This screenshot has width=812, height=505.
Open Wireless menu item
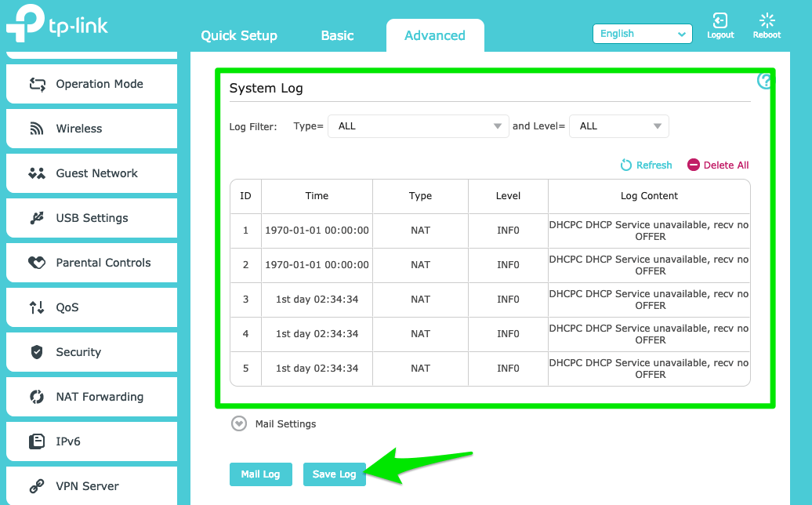(92, 129)
